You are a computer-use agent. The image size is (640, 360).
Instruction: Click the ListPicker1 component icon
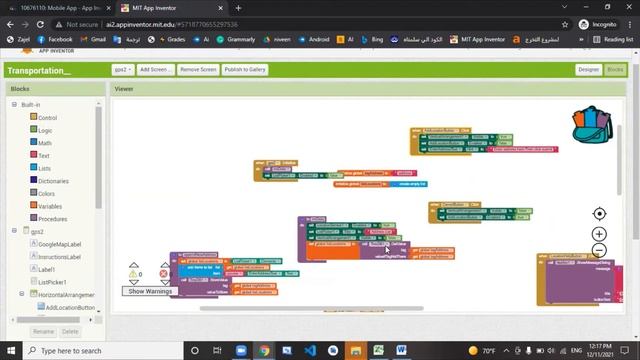coord(34,281)
